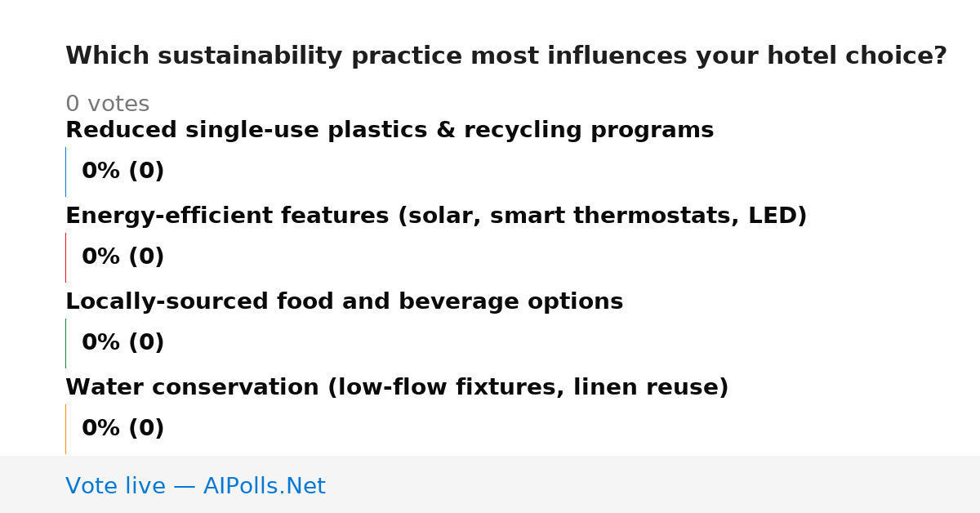Viewport: 980px width, 513px height.
Task: Click 0% (0) result under energy-efficient option
Action: pyautogui.click(x=122, y=257)
